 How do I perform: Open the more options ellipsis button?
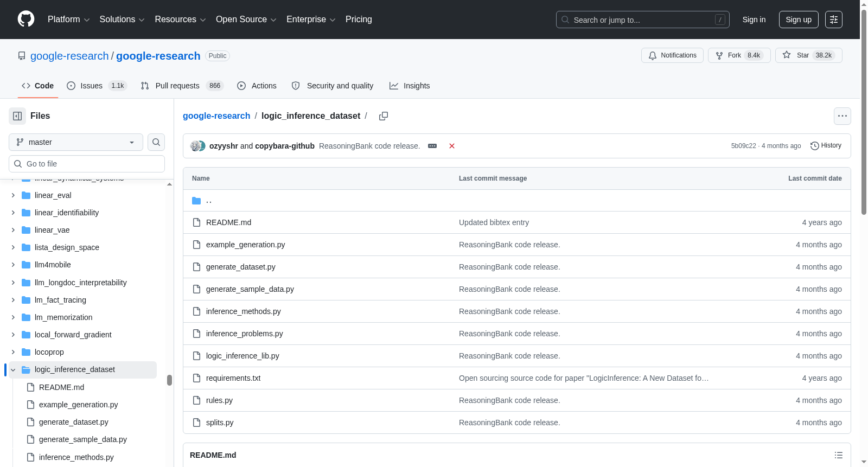point(843,116)
